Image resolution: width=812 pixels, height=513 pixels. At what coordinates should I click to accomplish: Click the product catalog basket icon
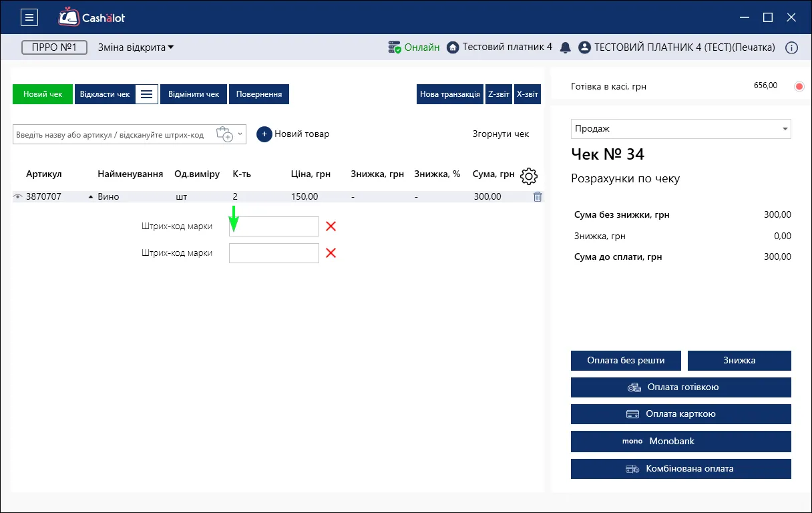[x=224, y=134]
